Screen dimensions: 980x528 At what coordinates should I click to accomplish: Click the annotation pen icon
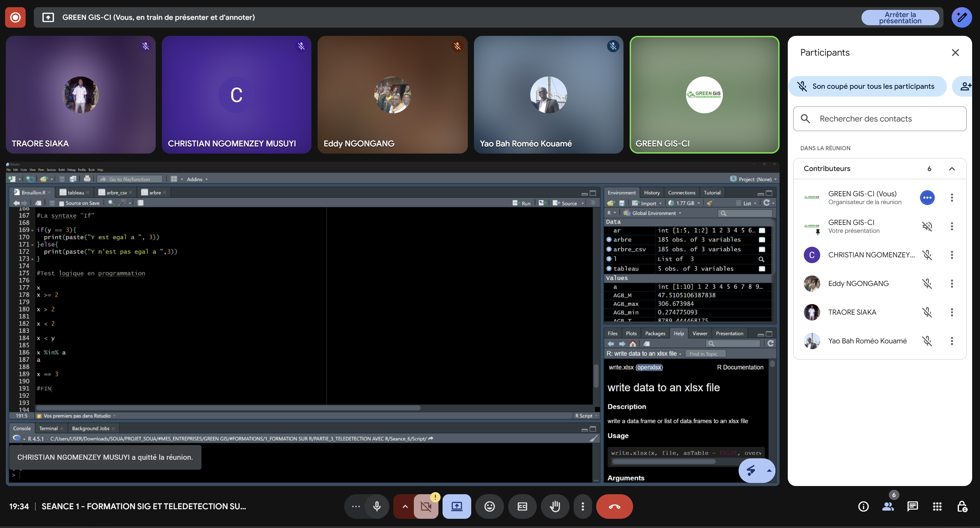961,17
